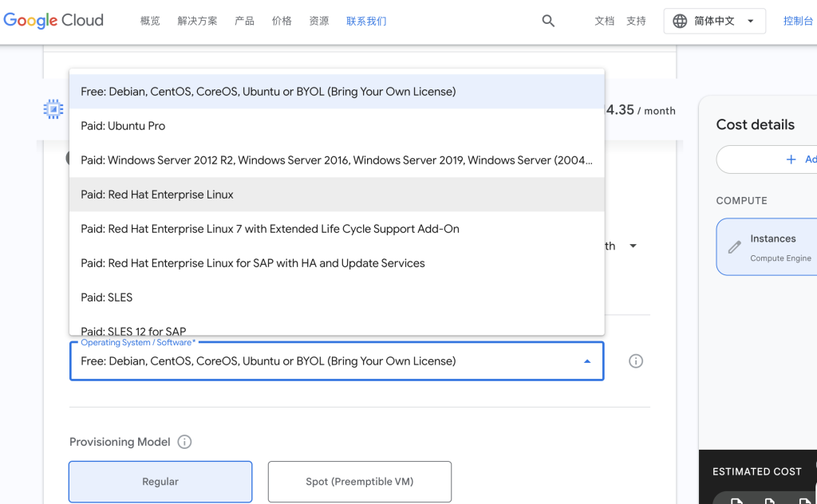
Task: Go to 支持 link
Action: pyautogui.click(x=636, y=21)
